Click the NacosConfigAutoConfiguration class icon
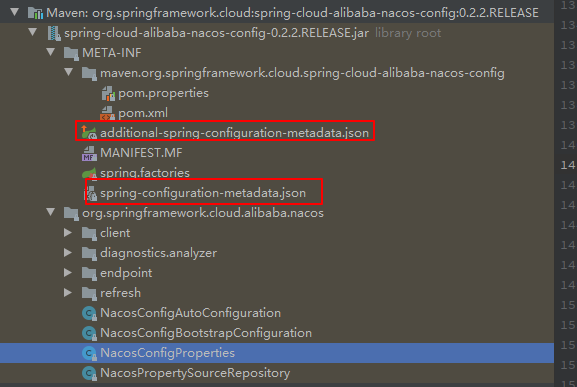Viewport: 577px width, 387px height. [x=89, y=313]
